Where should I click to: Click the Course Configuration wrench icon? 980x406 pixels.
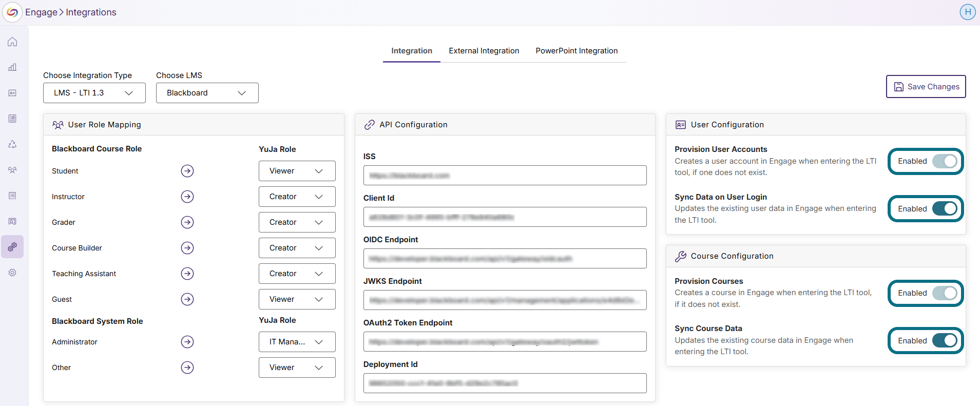tap(681, 256)
